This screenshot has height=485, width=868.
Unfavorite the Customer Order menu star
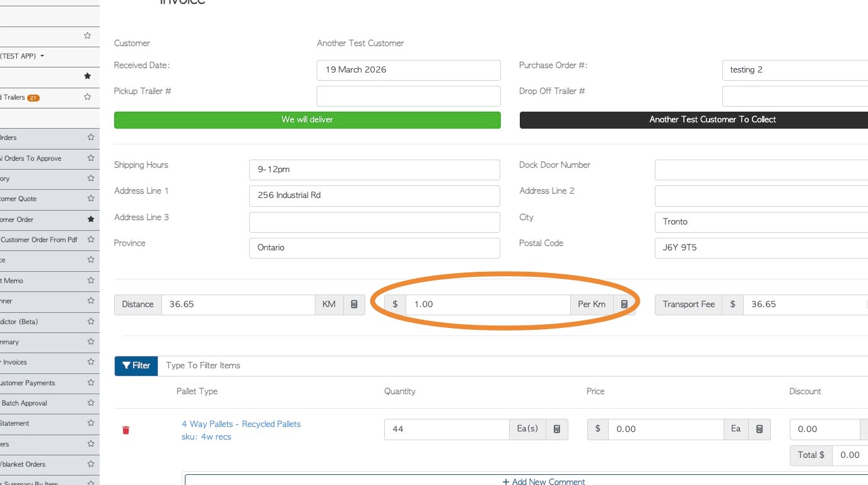tap(91, 219)
